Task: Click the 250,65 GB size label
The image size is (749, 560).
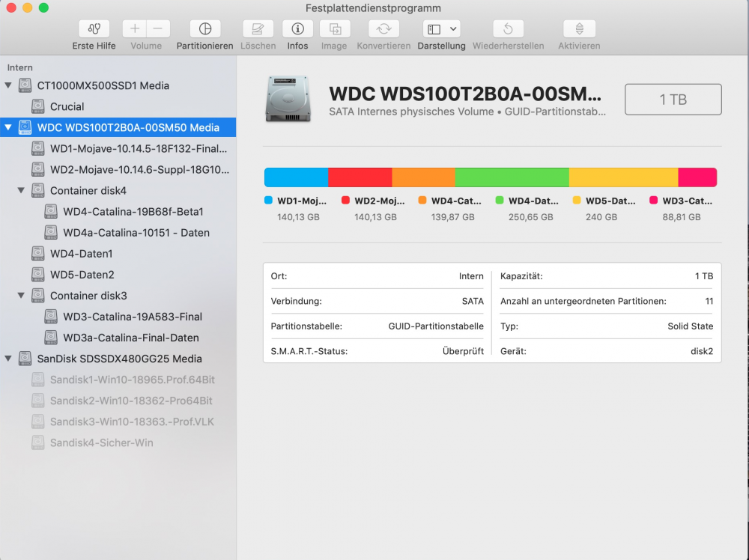Action: tap(531, 217)
